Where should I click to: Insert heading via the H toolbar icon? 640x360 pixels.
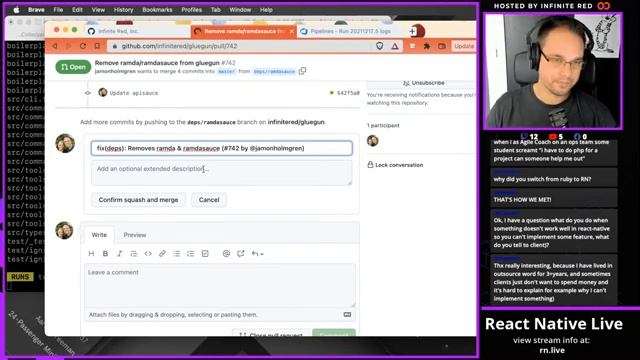tap(91, 253)
